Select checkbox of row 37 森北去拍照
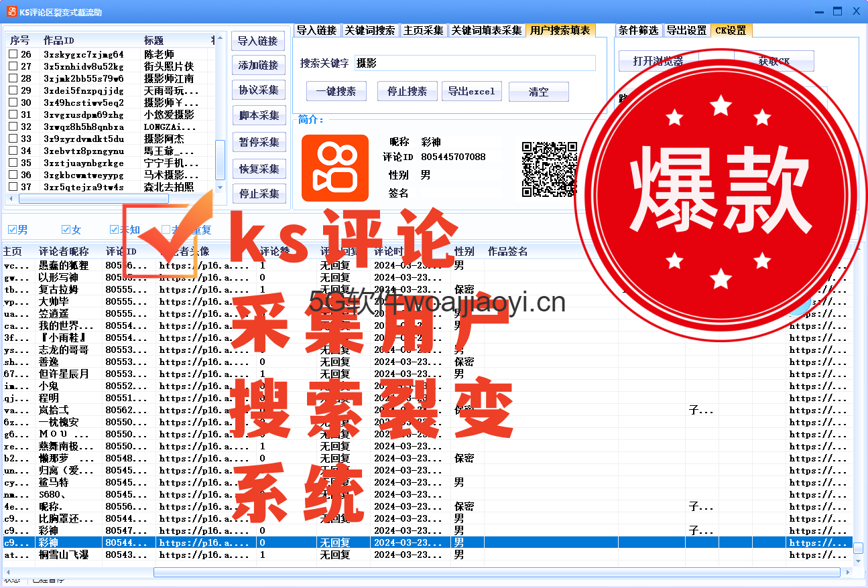This screenshot has width=868, height=588. [13, 187]
